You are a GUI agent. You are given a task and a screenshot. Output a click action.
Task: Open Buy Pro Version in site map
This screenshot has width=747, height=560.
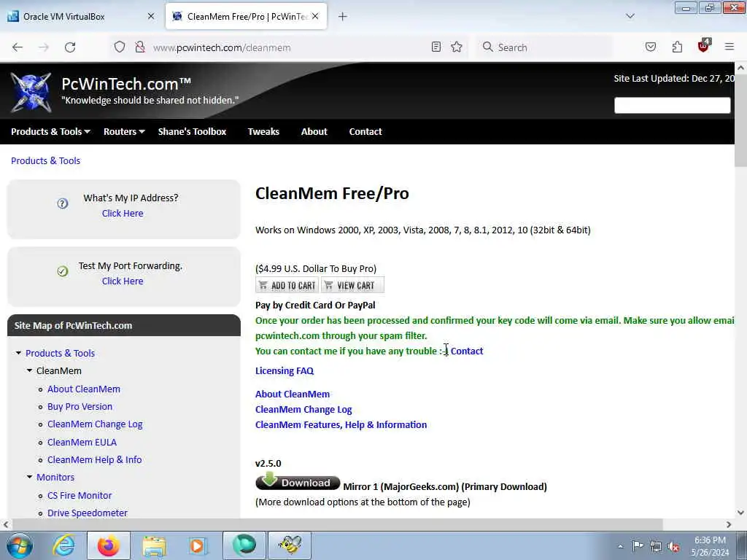80,407
